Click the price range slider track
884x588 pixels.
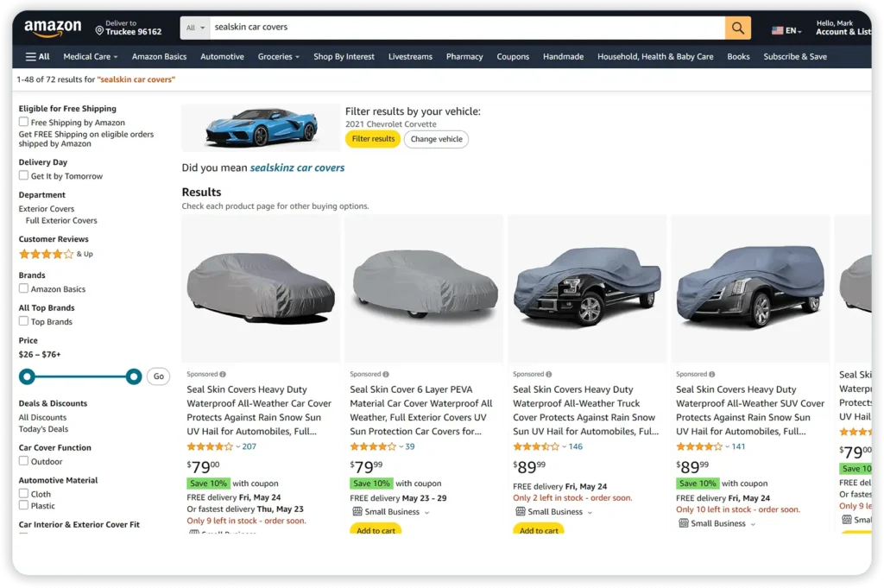[80, 376]
